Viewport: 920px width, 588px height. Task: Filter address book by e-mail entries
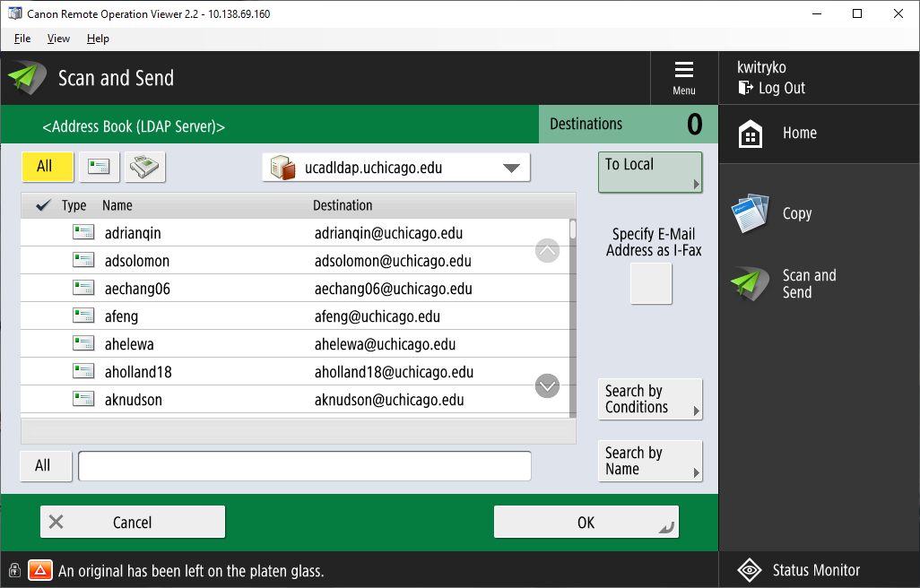pyautogui.click(x=99, y=167)
